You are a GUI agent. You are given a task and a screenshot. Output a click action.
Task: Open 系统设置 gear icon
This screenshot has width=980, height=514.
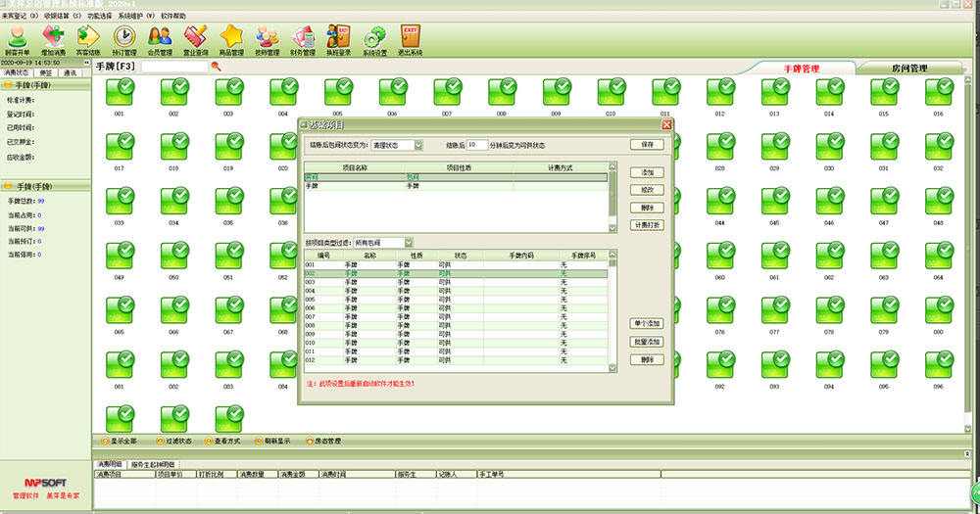pyautogui.click(x=374, y=39)
